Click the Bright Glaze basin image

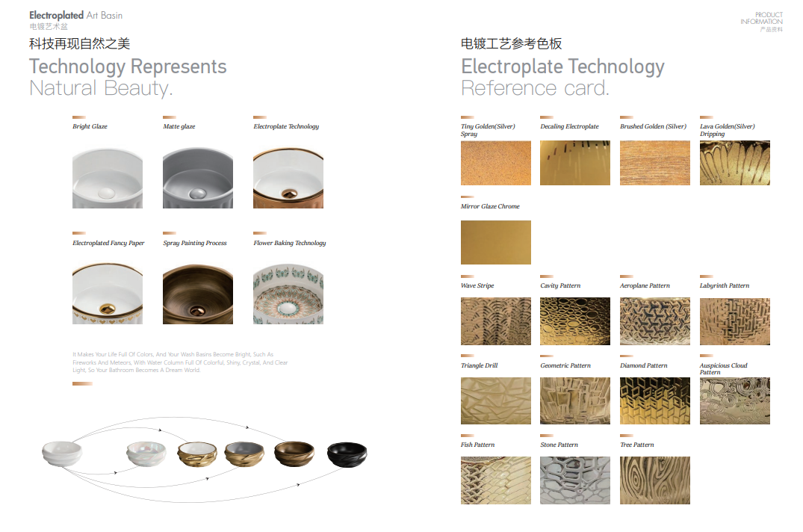point(108,178)
